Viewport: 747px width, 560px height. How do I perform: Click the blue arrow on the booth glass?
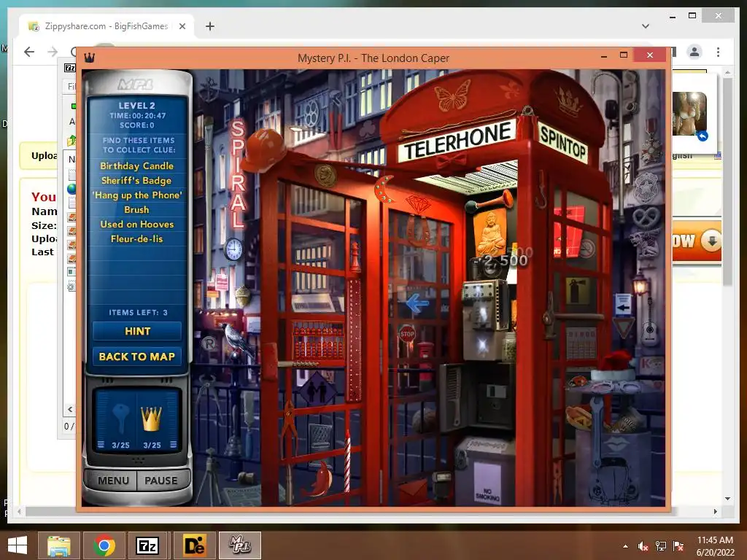click(417, 303)
